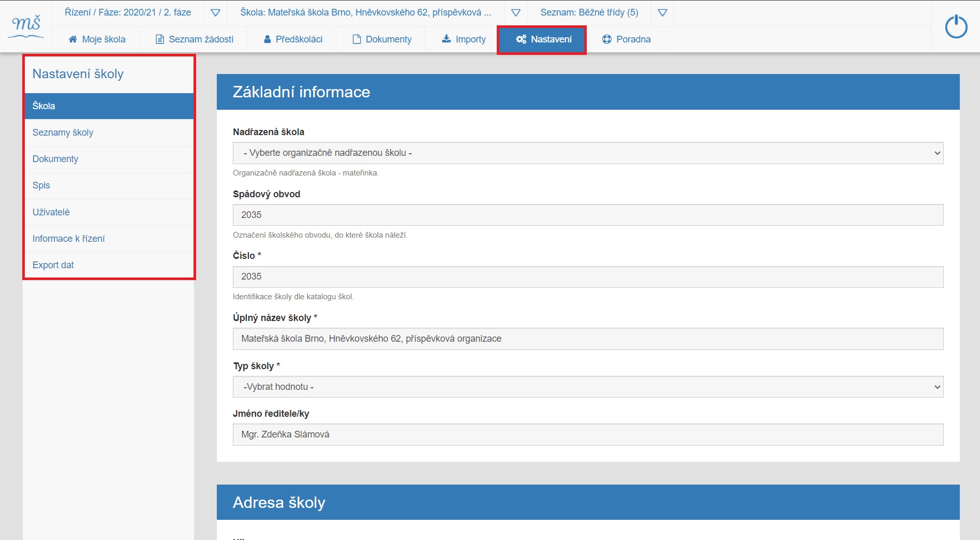Click the hint 'Identifikace školy dle katalogu škol.'
980x540 pixels.
pos(293,297)
